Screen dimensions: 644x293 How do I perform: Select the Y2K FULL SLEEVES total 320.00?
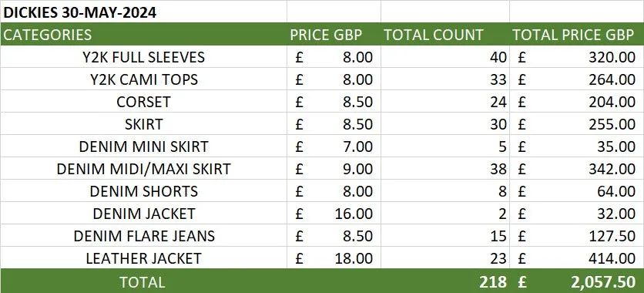pos(577,57)
